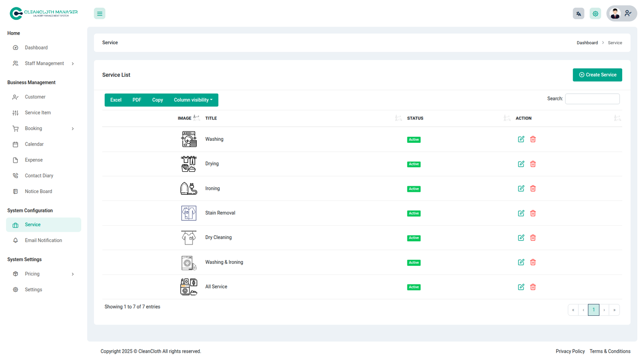
Task: Open the Privacy Policy footer link
Action: [x=570, y=352]
